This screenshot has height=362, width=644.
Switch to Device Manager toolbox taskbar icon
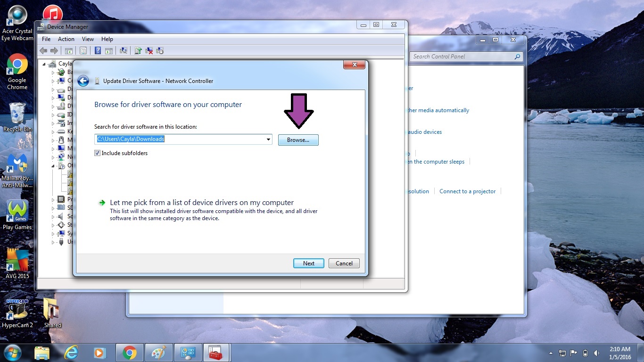[216, 353]
